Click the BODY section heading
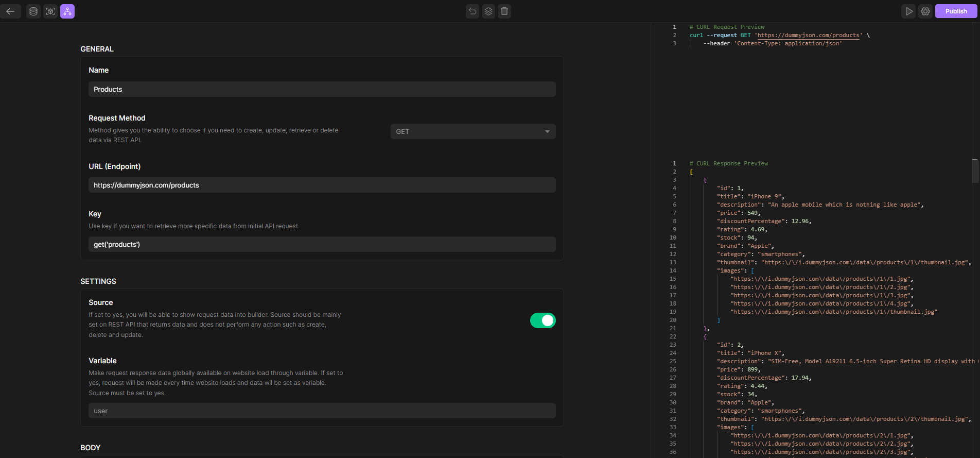Viewport: 980px width, 458px height. click(91, 448)
